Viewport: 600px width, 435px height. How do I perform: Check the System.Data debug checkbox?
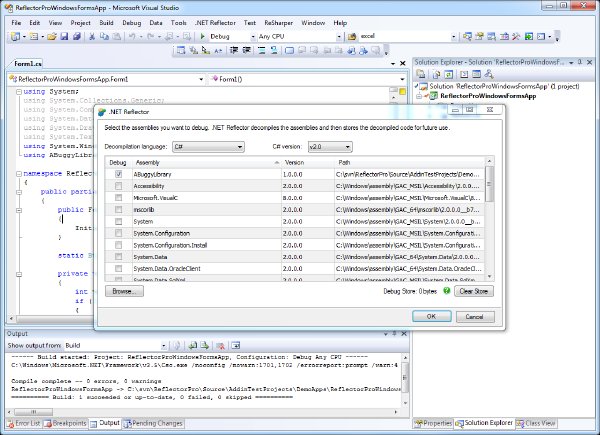tap(119, 257)
